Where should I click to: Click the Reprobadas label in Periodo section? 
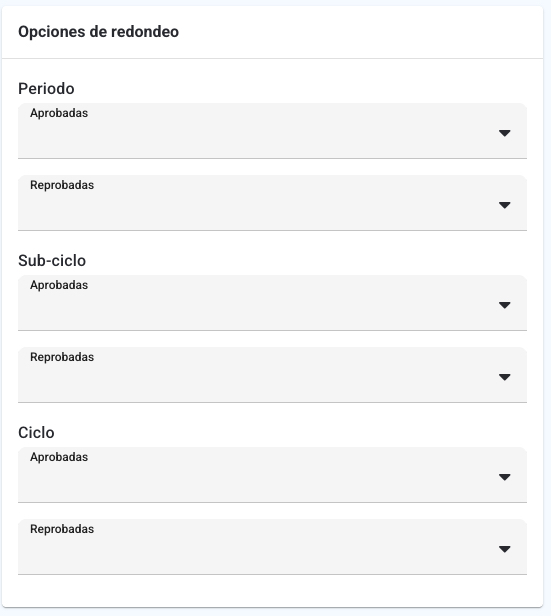pyautogui.click(x=62, y=185)
